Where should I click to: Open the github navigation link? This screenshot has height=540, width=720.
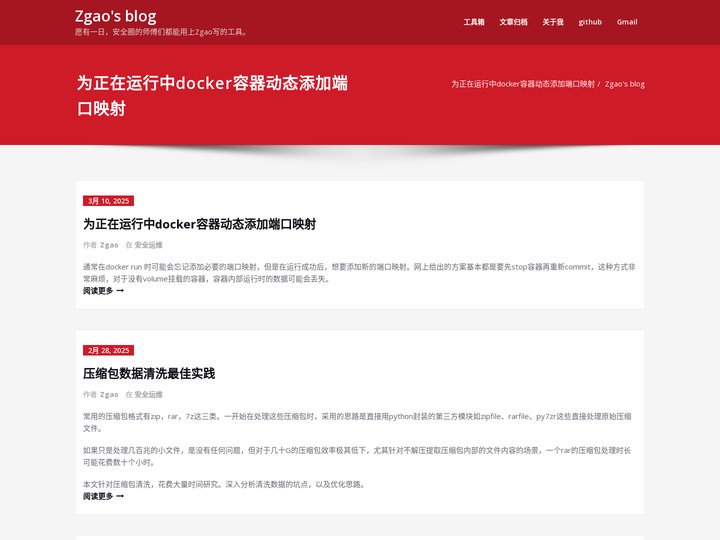pyautogui.click(x=590, y=22)
